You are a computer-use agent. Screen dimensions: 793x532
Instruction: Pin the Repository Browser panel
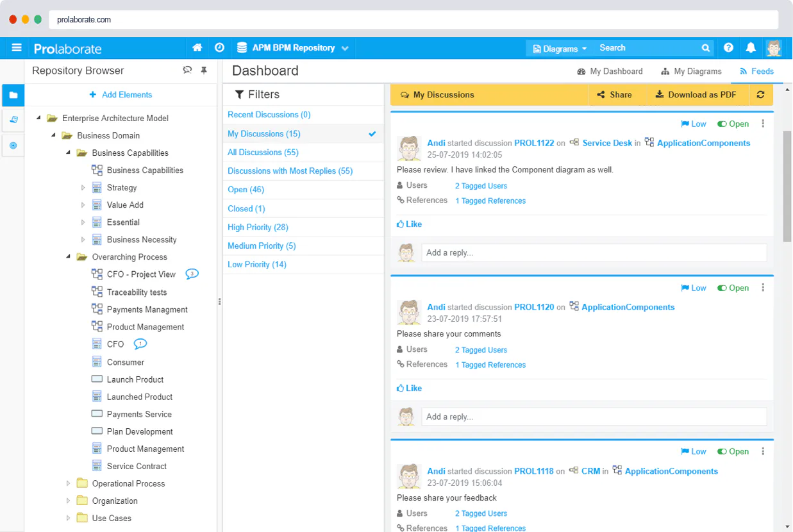click(x=204, y=71)
